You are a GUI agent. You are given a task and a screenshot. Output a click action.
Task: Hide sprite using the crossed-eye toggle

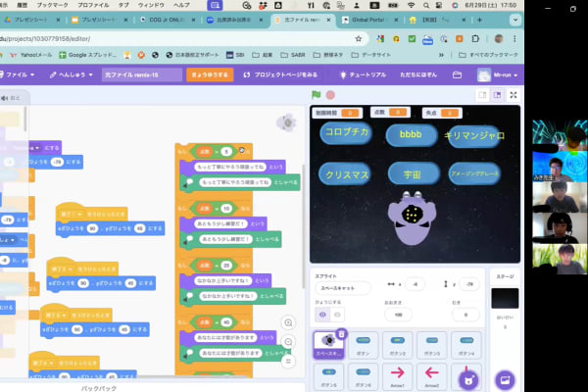tap(338, 315)
